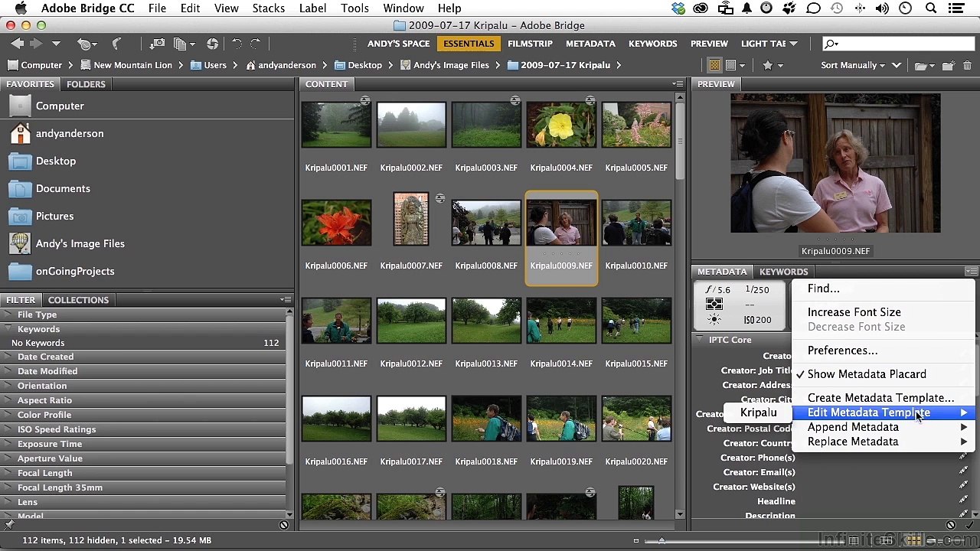This screenshot has width=980, height=551.
Task: Toggle the No Keywords filter
Action: (x=145, y=343)
